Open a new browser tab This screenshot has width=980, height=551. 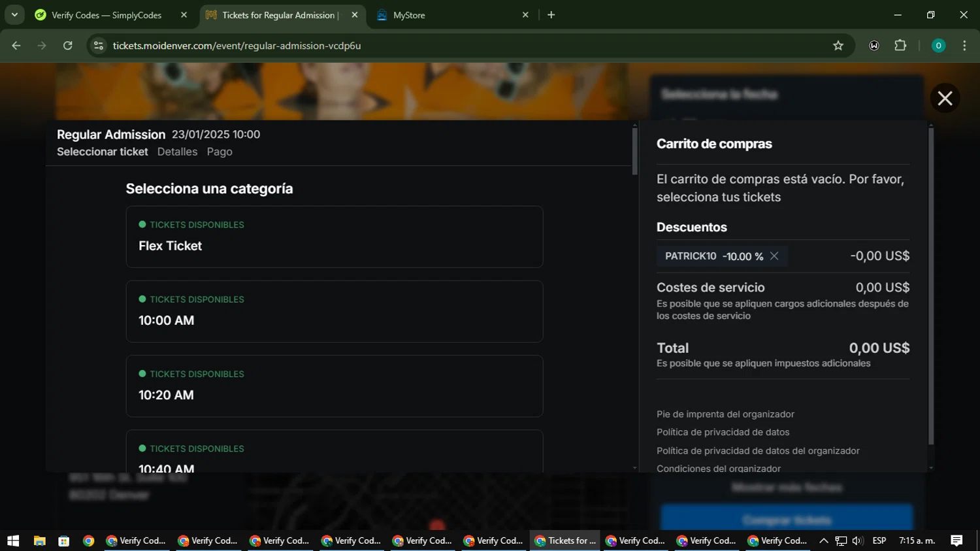tap(551, 15)
